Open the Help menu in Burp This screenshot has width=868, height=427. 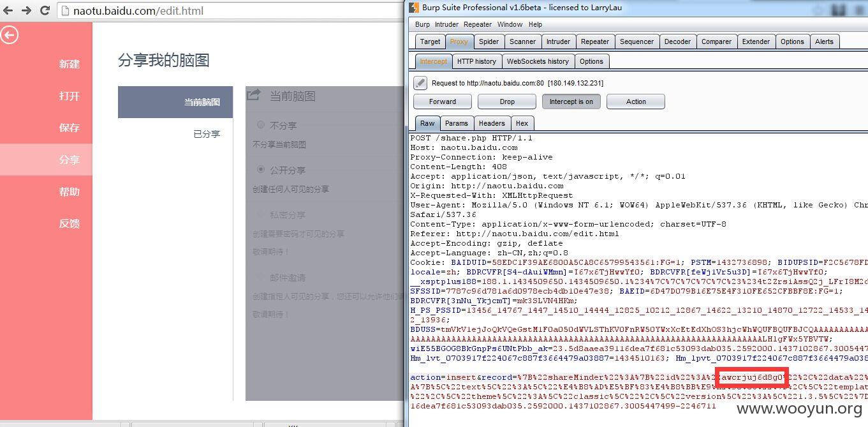click(x=535, y=24)
